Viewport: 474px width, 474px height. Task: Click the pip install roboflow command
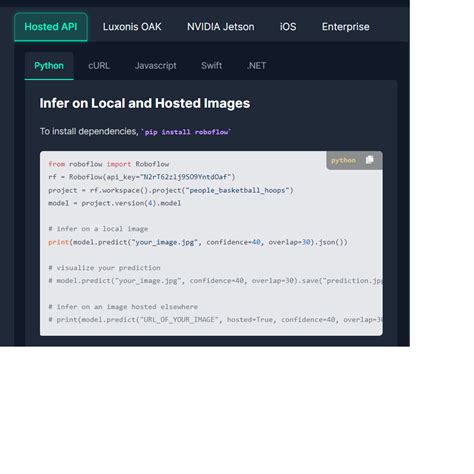click(x=187, y=132)
